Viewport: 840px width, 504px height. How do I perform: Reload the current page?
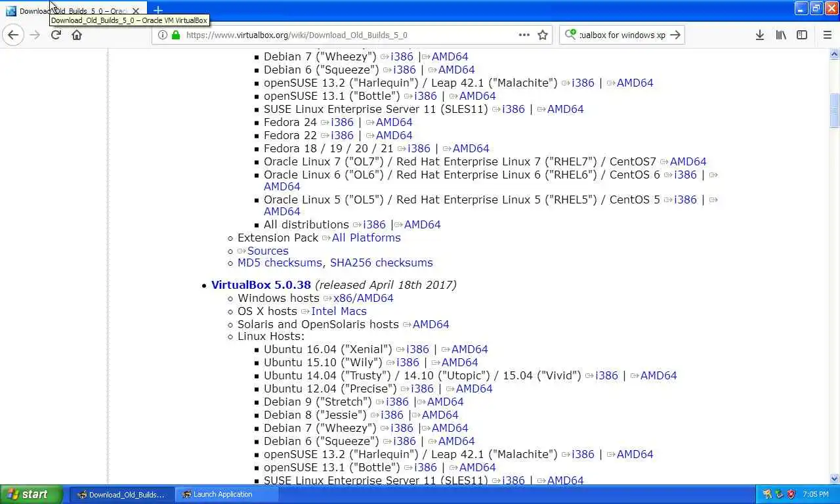[56, 35]
